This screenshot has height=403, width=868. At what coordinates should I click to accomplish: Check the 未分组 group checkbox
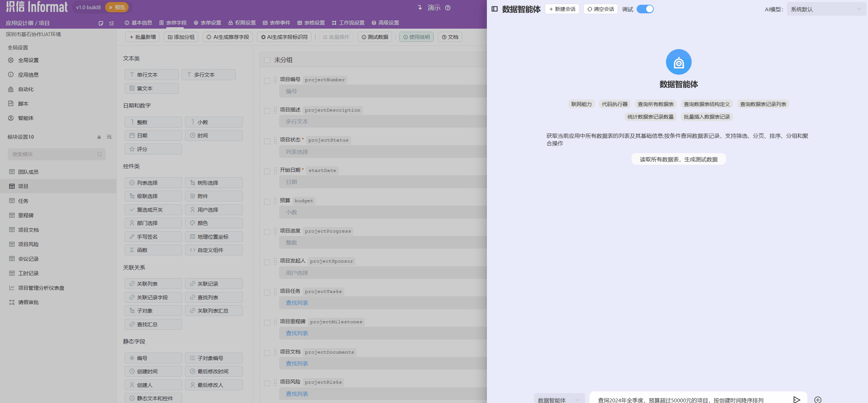click(x=267, y=60)
